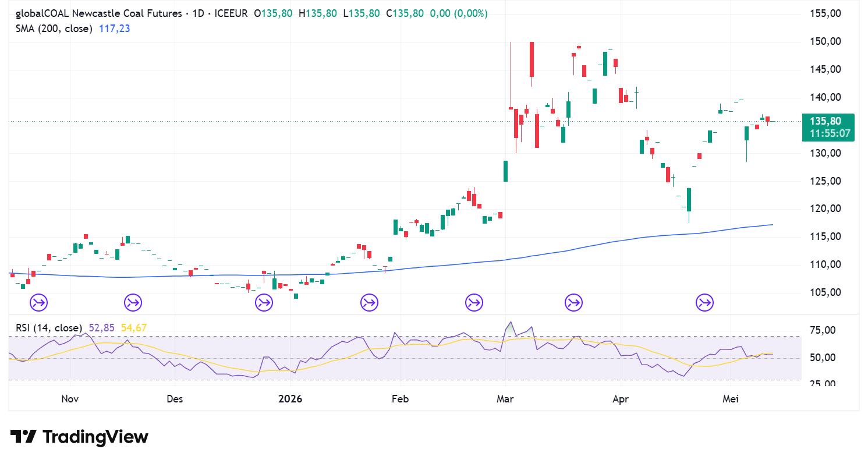The image size is (868, 463).
Task: Click the 150,00 level on price axis
Action: 825,41
